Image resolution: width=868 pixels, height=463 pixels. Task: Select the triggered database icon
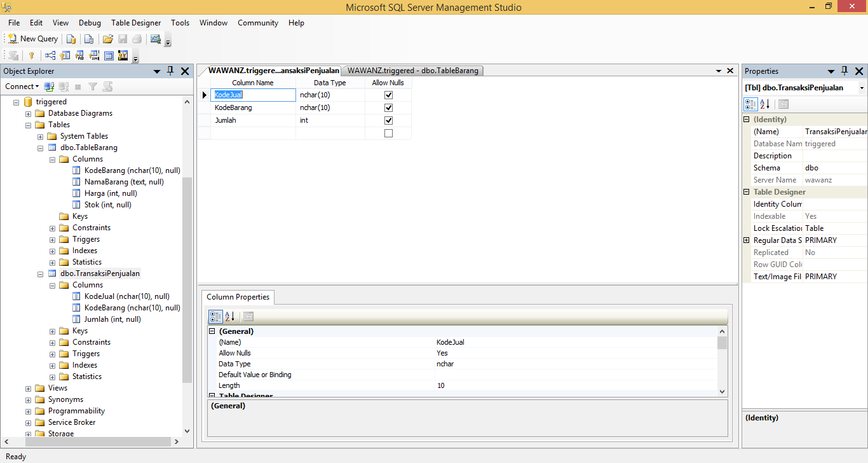(29, 102)
